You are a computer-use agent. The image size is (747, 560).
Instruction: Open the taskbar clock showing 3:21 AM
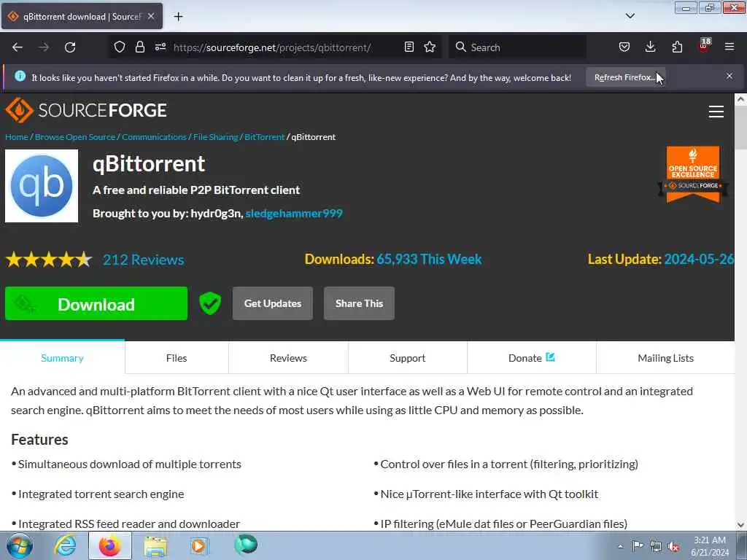pos(710,546)
